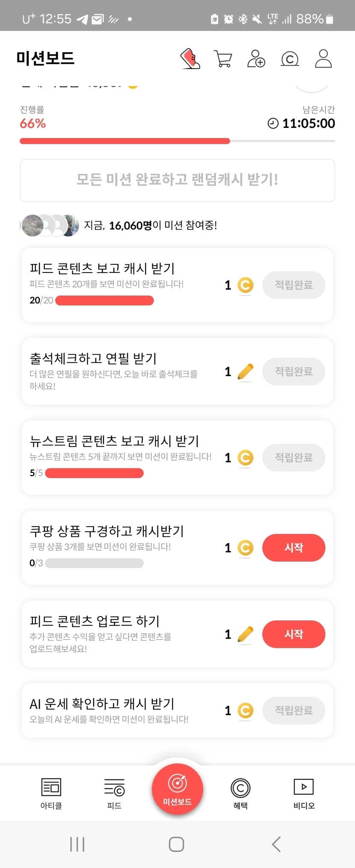Start the 쿠팡 상품 구경하고 캐시받기 mission
Viewport: 355px width, 868px height.
(x=293, y=548)
